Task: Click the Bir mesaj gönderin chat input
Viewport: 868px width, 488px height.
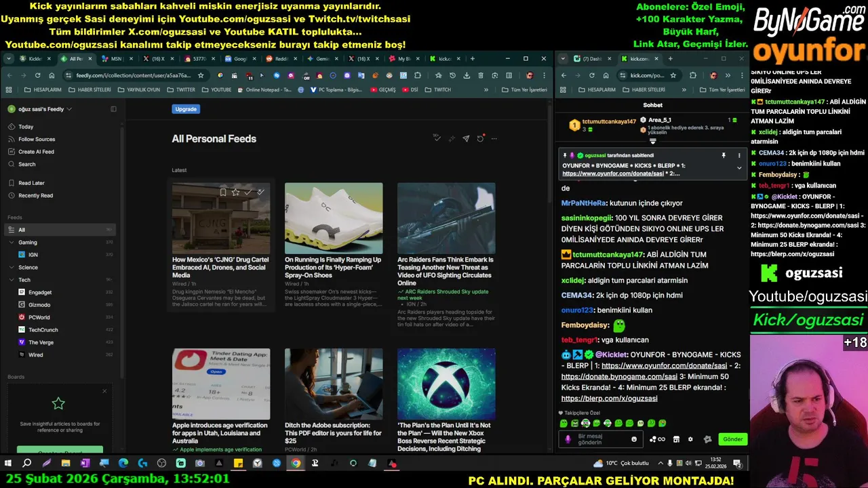Action: 602,439
